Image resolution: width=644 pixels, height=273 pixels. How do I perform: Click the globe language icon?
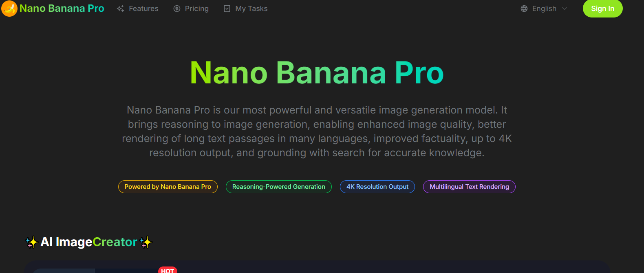[x=524, y=8]
